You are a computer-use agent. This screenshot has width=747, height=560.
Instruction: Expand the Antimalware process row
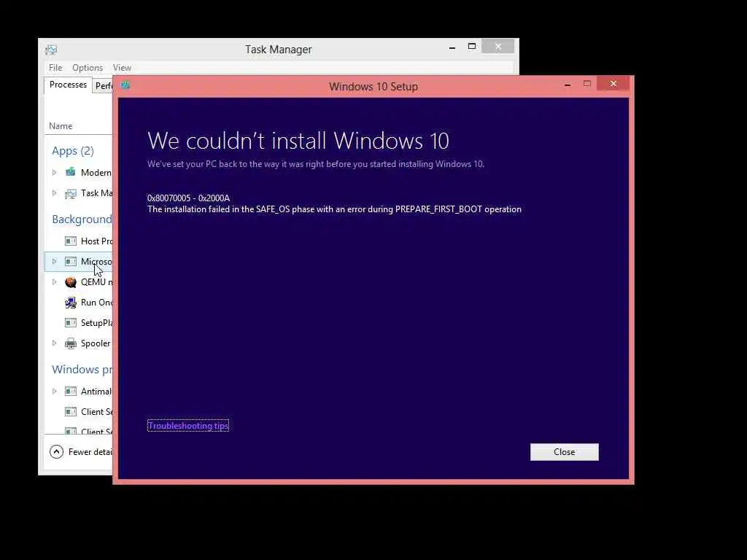pyautogui.click(x=54, y=391)
